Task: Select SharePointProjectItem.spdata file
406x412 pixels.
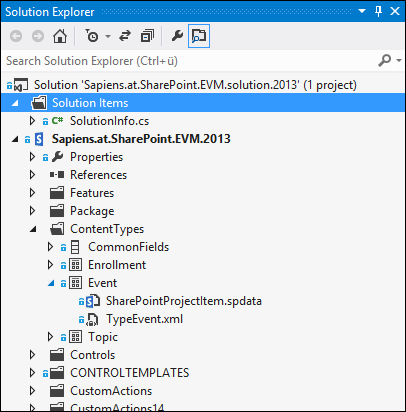Action: coord(184,301)
